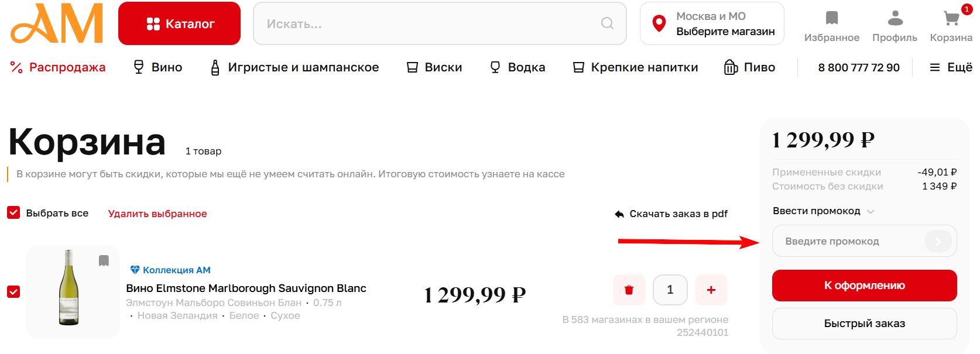This screenshot has height=354, width=980.
Task: Open the Каталог menu
Action: click(x=179, y=23)
